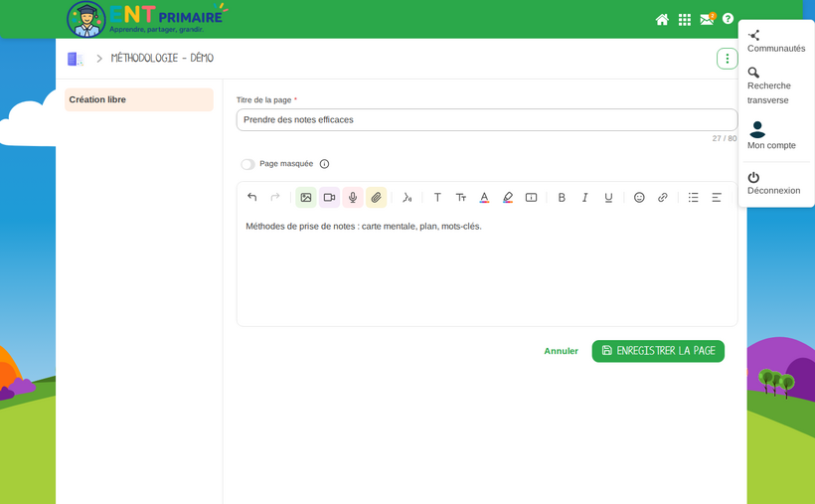
Task: Click inside the editor text body
Action: coord(487,267)
